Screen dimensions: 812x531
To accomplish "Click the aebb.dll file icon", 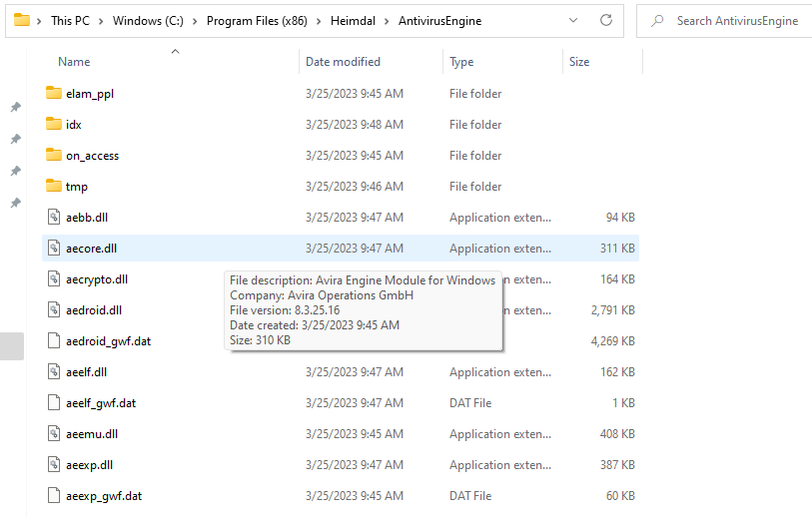I will click(x=55, y=218).
